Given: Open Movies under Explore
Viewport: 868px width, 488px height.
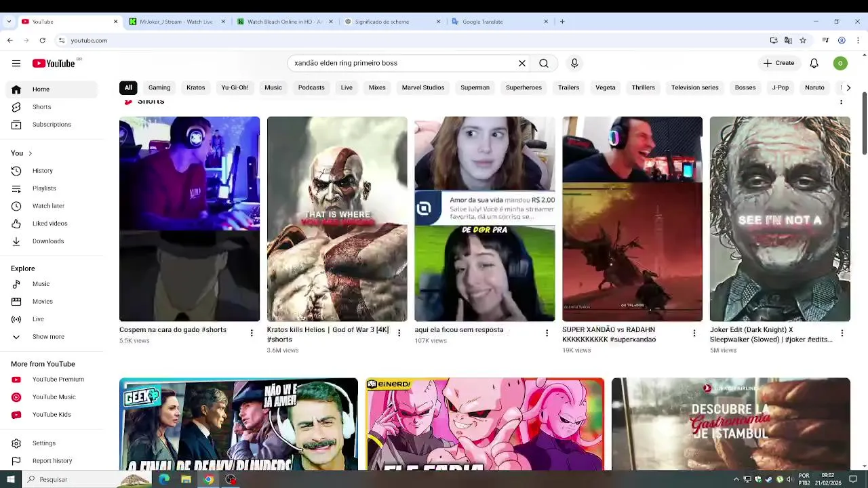Looking at the screenshot, I should 50,302.
